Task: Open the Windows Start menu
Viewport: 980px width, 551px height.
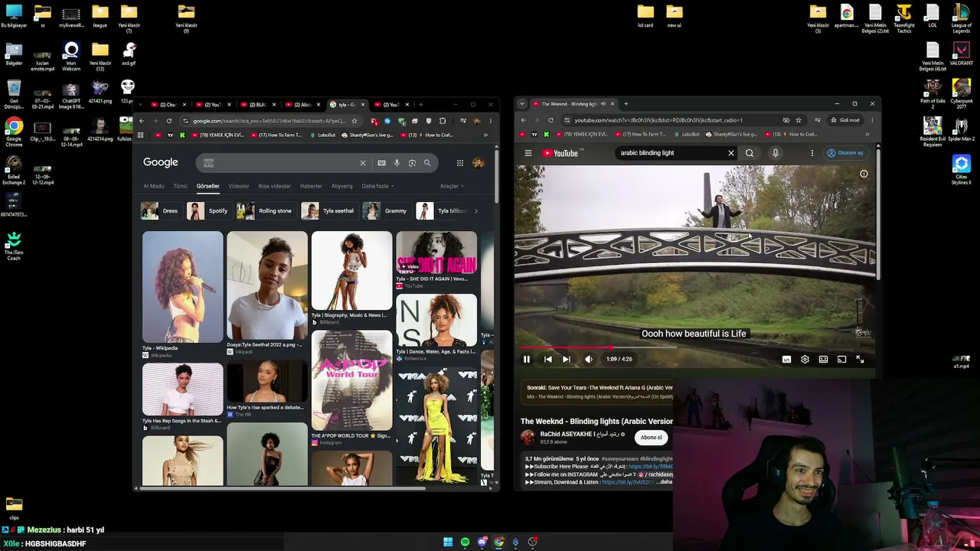Action: [x=448, y=542]
